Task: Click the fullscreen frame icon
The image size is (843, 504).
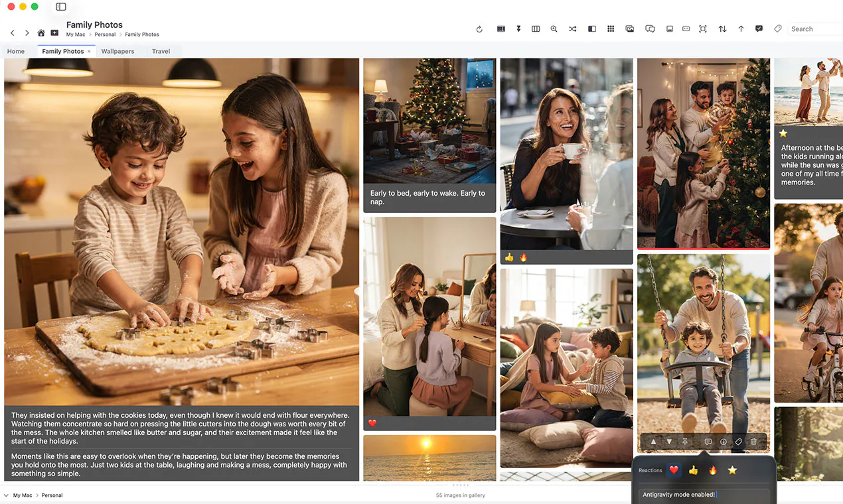Action: click(703, 29)
